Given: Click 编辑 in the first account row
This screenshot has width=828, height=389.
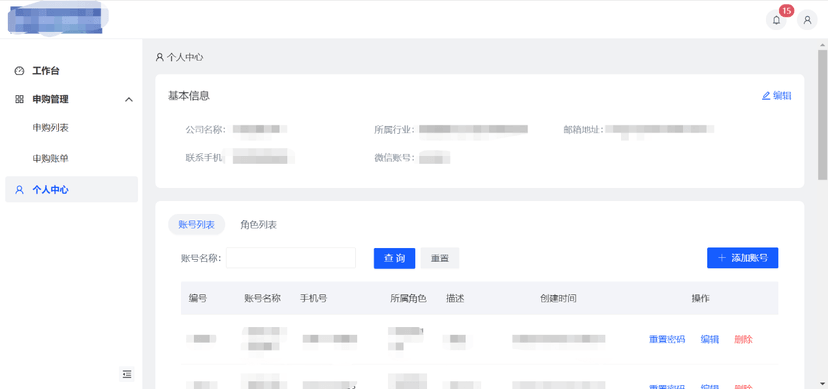Looking at the screenshot, I should click(710, 339).
